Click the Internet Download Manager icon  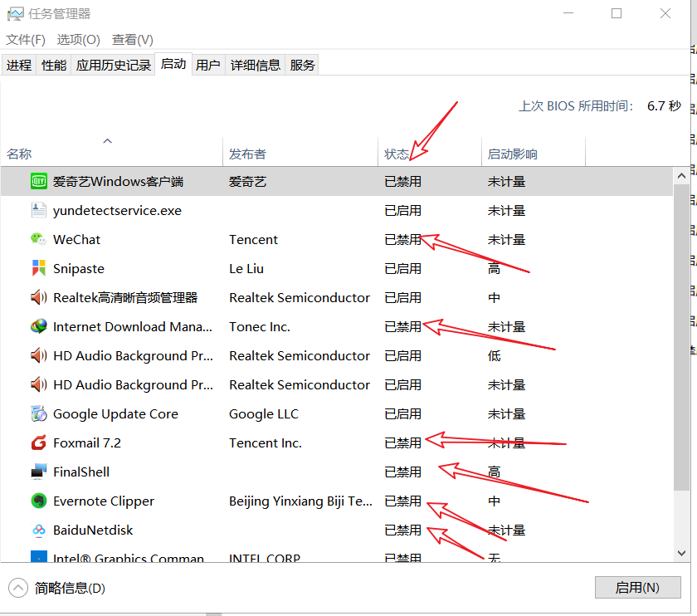(x=39, y=326)
